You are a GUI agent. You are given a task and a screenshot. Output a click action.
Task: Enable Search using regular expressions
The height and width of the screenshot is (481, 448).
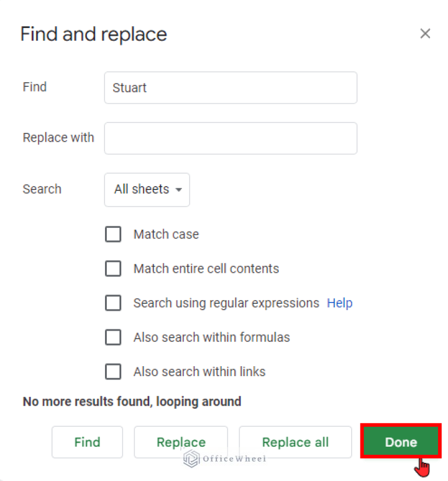113,303
